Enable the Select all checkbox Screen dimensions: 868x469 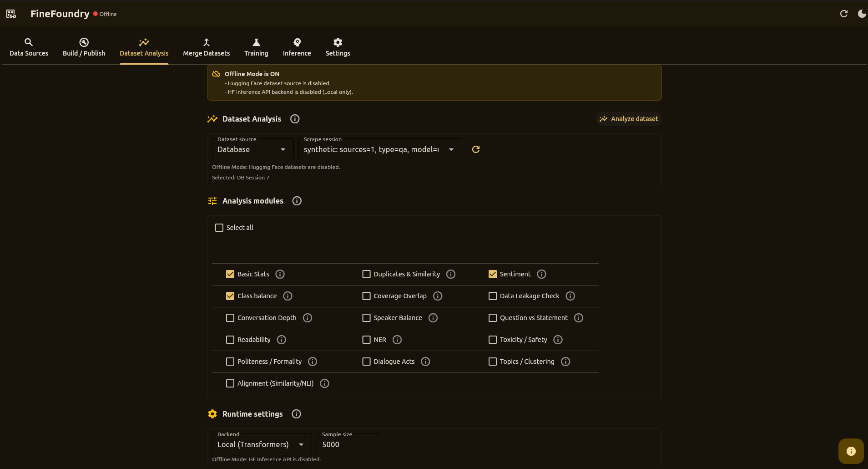pos(219,227)
